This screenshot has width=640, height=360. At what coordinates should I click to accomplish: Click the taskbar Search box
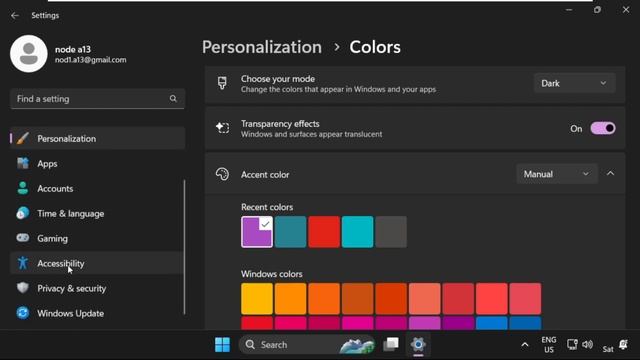pos(307,344)
